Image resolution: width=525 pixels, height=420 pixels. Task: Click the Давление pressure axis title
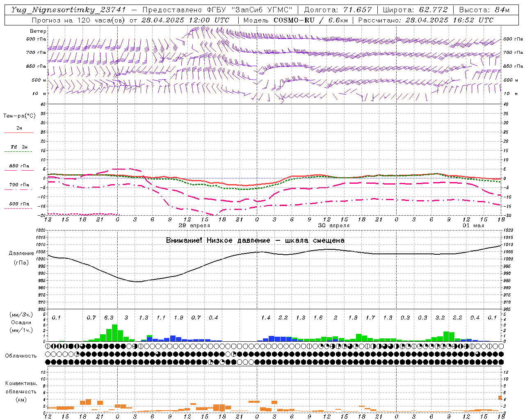(21, 253)
